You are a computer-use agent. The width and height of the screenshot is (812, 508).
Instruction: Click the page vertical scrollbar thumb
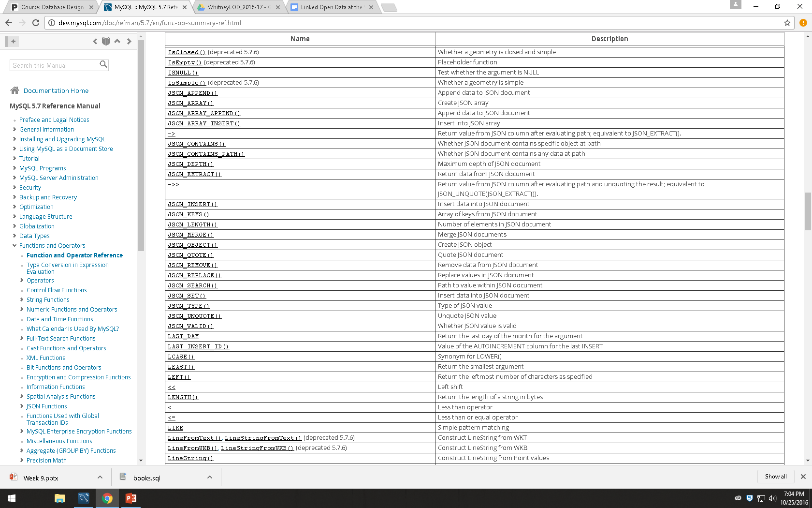808,211
